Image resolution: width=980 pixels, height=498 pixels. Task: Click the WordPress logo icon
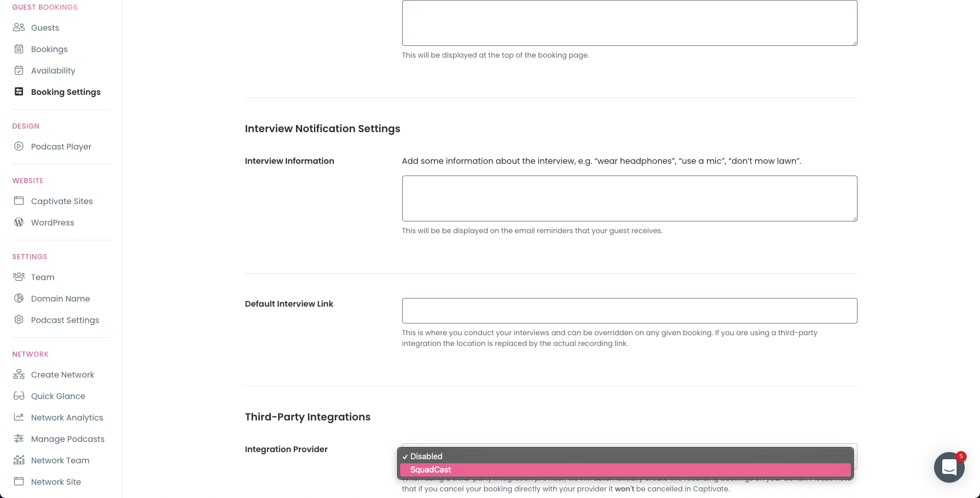click(19, 222)
